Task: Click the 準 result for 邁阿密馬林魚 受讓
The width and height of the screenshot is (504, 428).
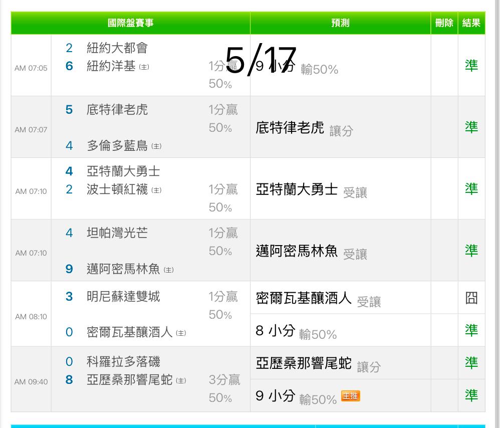Action: click(471, 251)
